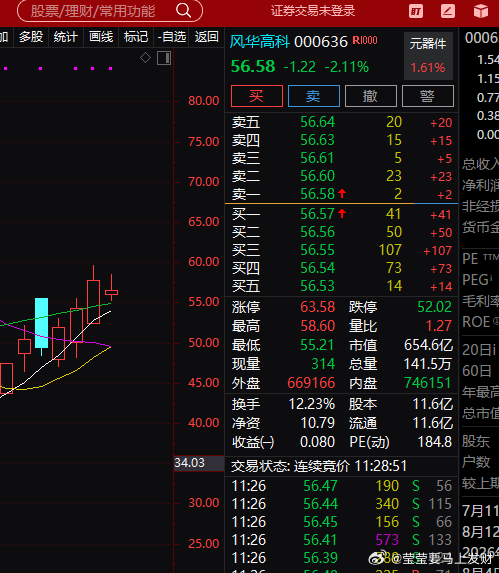The height and width of the screenshot is (573, 499).
Task: Click 换手 value 12.23%
Action: tap(312, 404)
